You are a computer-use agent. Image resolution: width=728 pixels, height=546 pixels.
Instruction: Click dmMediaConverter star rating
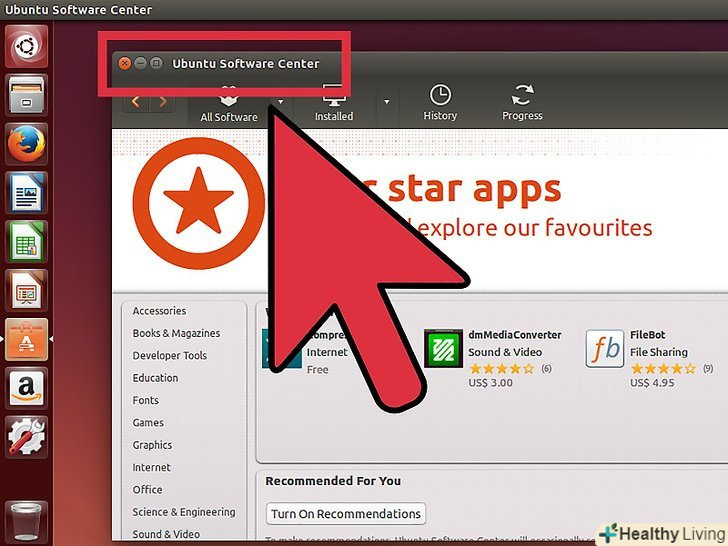pyautogui.click(x=502, y=369)
